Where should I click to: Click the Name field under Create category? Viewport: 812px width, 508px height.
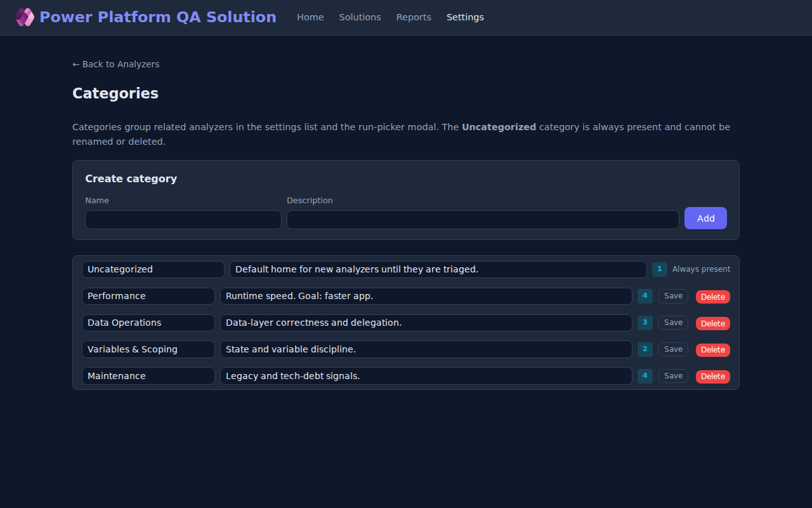coord(183,219)
